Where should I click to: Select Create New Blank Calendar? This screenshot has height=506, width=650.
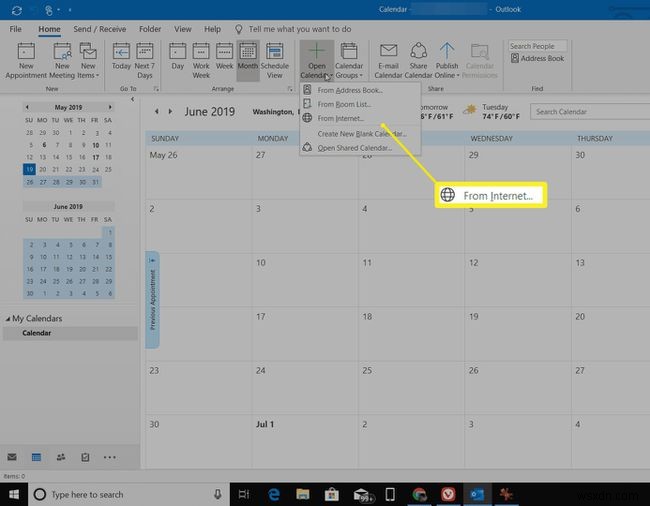[x=359, y=134]
